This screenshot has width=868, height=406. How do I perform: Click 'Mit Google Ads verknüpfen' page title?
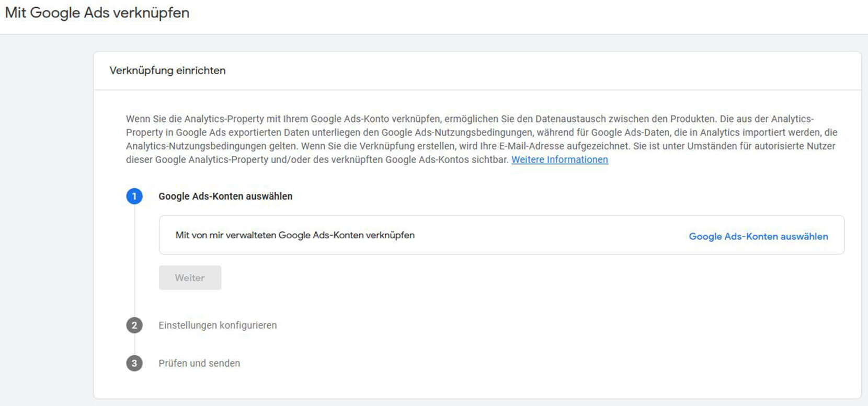[x=97, y=13]
